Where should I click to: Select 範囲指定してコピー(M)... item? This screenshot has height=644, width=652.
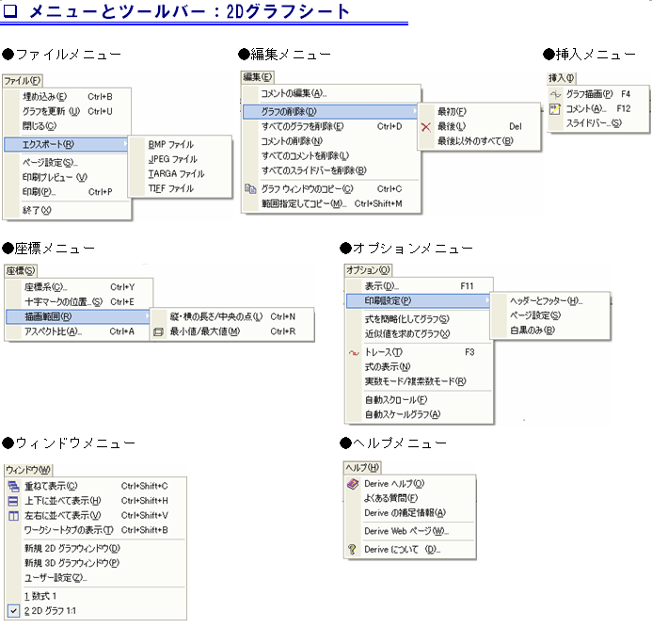331,204
